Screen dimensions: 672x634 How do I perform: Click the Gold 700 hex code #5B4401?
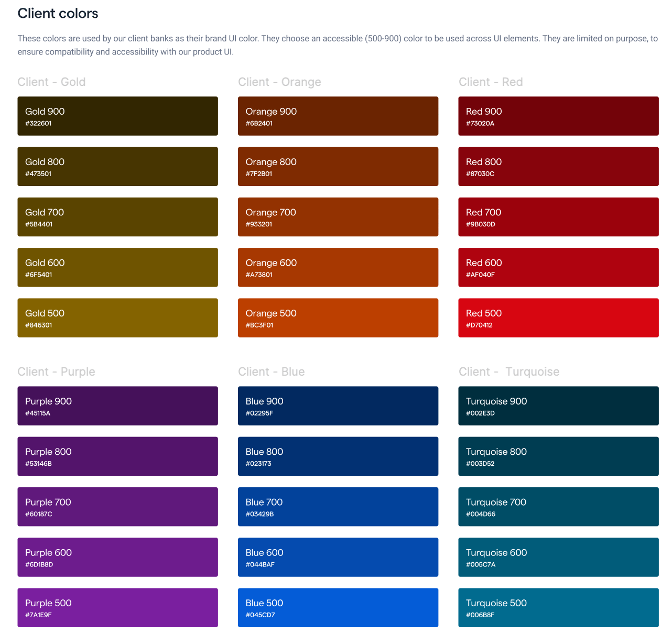pos(39,224)
